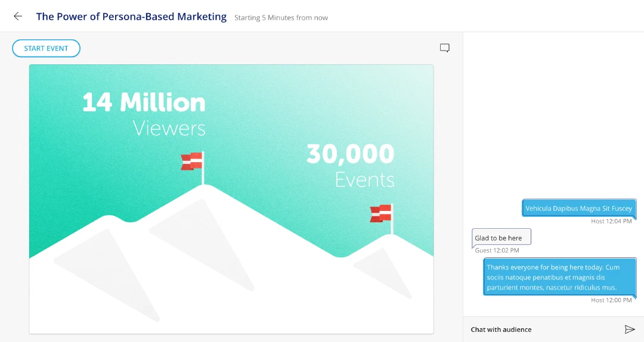Click the red flag on the small right peak
Viewport: 644px width, 342px height.
(382, 213)
